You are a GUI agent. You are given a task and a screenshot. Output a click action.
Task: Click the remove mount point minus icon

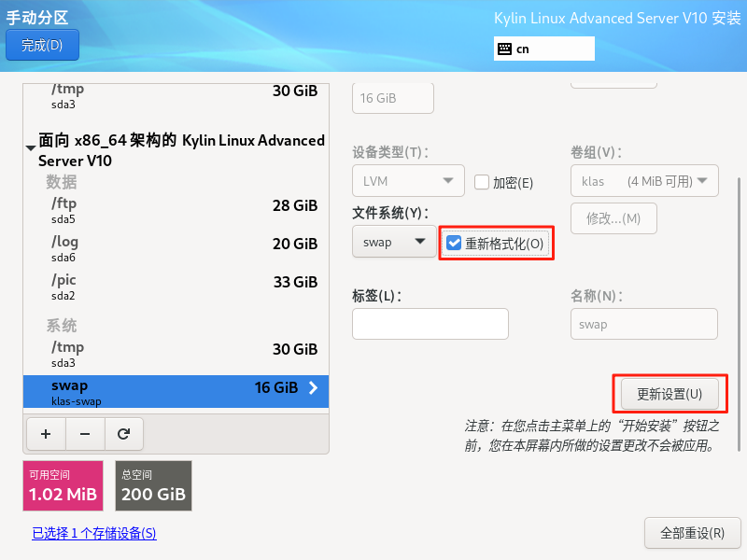tap(85, 434)
